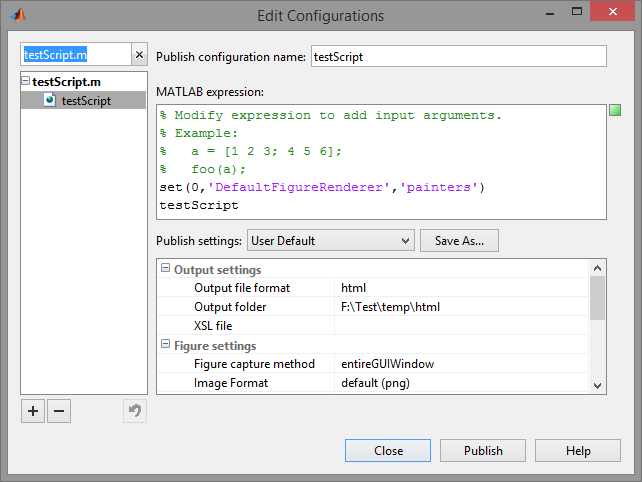Click the Publish button
Viewport: 642px width, 482px height.
pyautogui.click(x=483, y=450)
